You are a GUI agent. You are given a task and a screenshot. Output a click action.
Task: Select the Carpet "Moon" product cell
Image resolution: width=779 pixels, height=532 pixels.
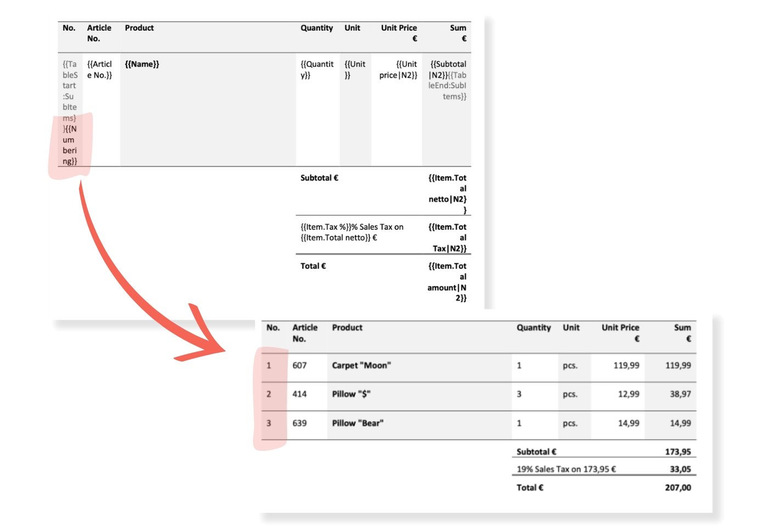pos(361,365)
